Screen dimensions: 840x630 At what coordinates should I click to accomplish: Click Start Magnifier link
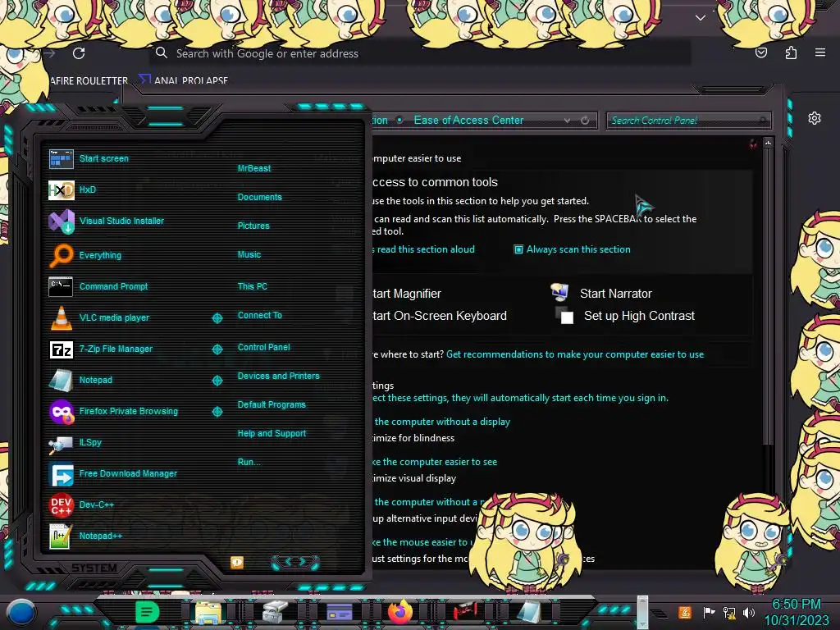coord(407,294)
